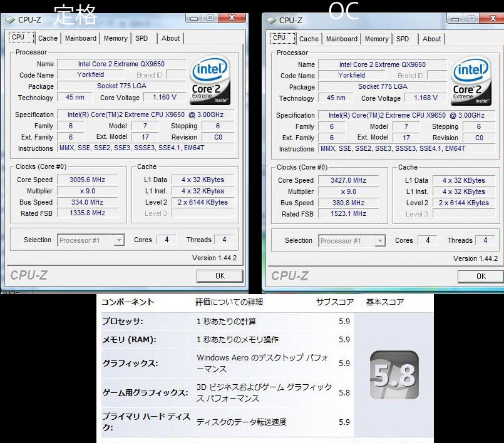Click the グラフィックス: score row
This screenshot has height=443, width=504.
pyautogui.click(x=227, y=364)
